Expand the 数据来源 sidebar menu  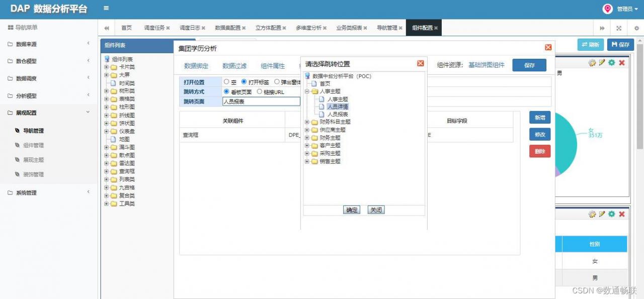48,44
